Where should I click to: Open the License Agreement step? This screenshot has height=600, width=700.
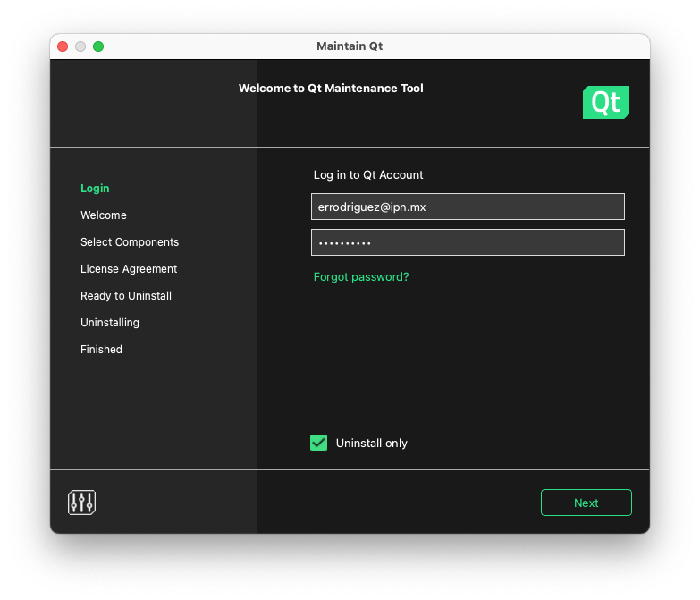(x=129, y=269)
